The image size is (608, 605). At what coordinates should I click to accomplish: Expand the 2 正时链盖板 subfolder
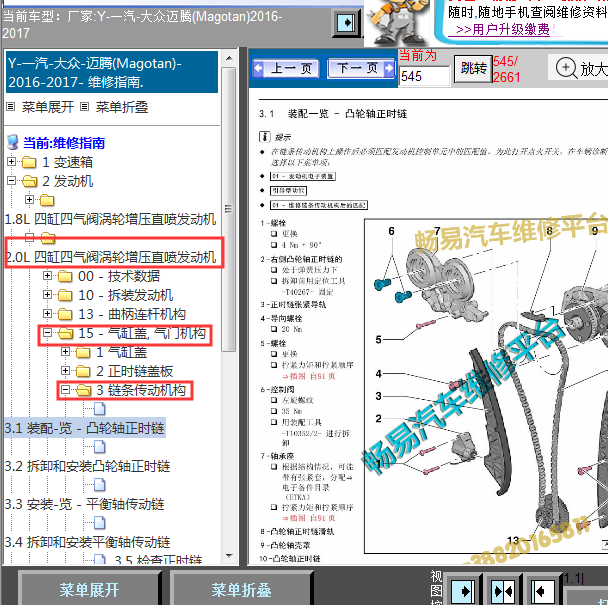coord(66,370)
